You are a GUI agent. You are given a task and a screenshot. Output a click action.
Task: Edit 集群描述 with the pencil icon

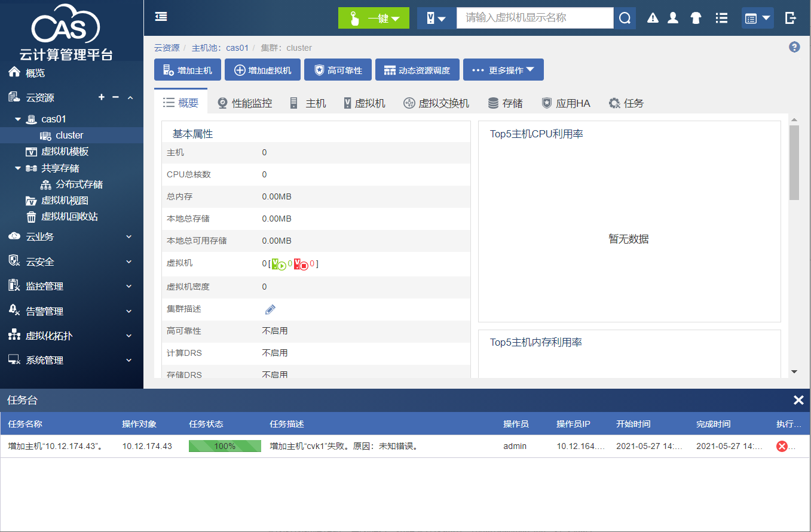(x=270, y=309)
